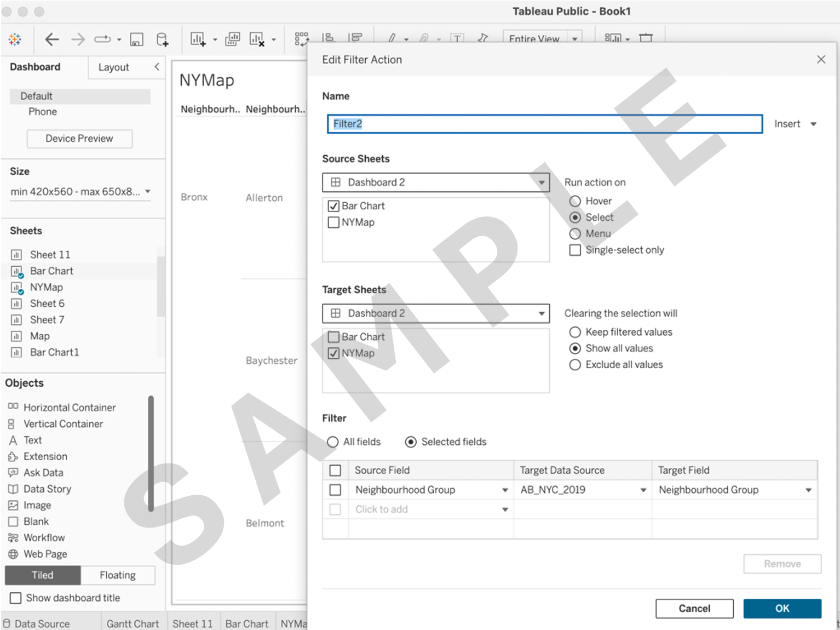Image resolution: width=840 pixels, height=630 pixels.
Task: Click the Undo back arrow
Action: point(52,39)
